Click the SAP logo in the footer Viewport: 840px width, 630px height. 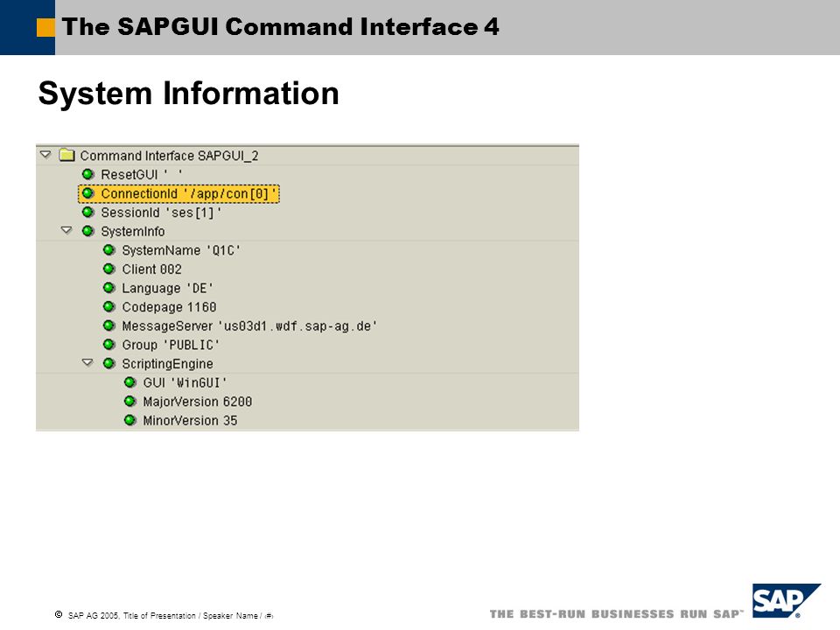[x=785, y=600]
